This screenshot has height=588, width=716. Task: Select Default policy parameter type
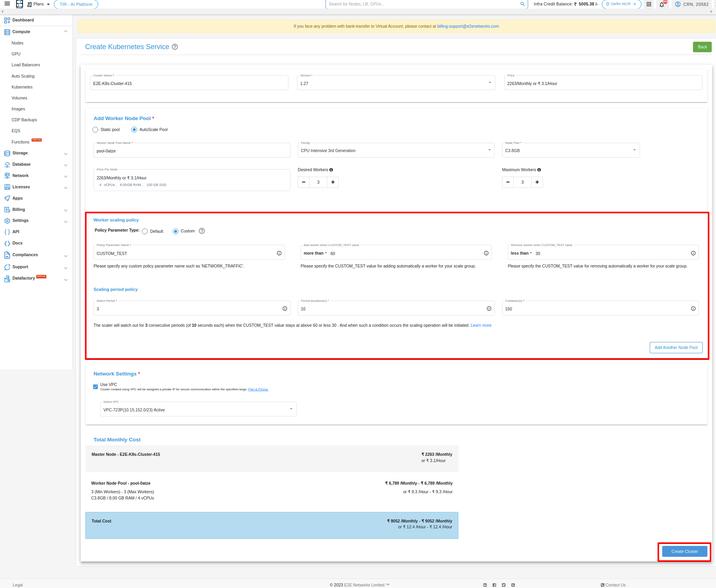click(145, 231)
